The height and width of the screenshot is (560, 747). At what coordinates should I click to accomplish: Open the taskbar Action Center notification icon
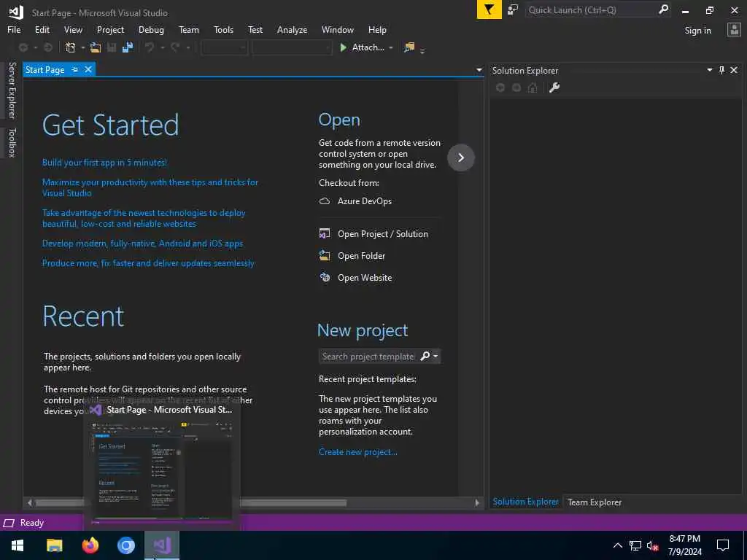coord(723,545)
